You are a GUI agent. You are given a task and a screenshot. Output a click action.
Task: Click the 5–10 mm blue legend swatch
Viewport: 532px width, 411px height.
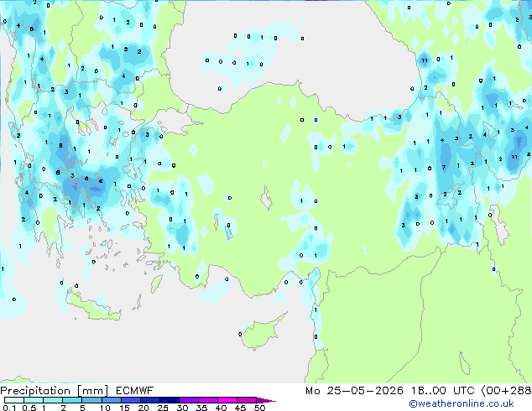point(91,400)
